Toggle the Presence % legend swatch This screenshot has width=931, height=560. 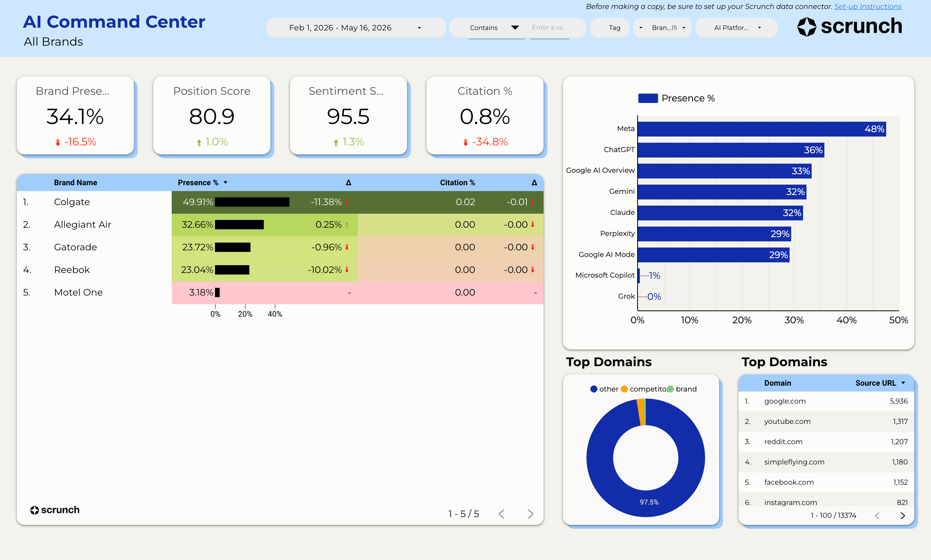coord(648,98)
